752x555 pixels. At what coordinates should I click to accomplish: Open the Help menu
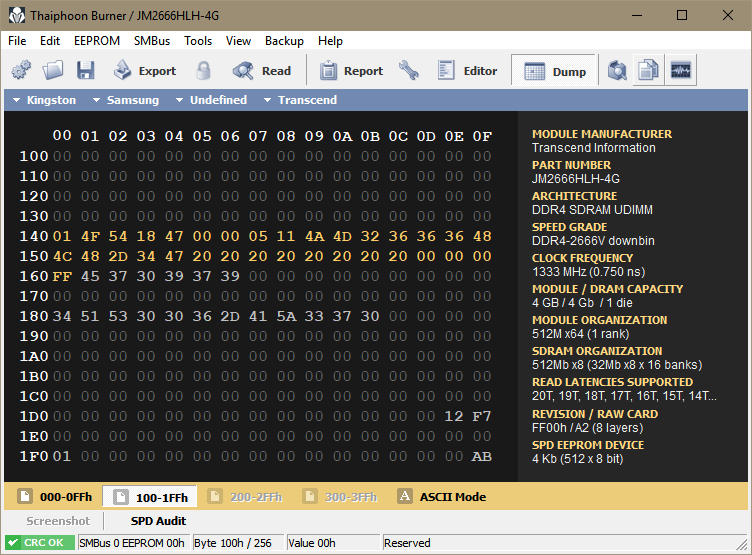330,41
